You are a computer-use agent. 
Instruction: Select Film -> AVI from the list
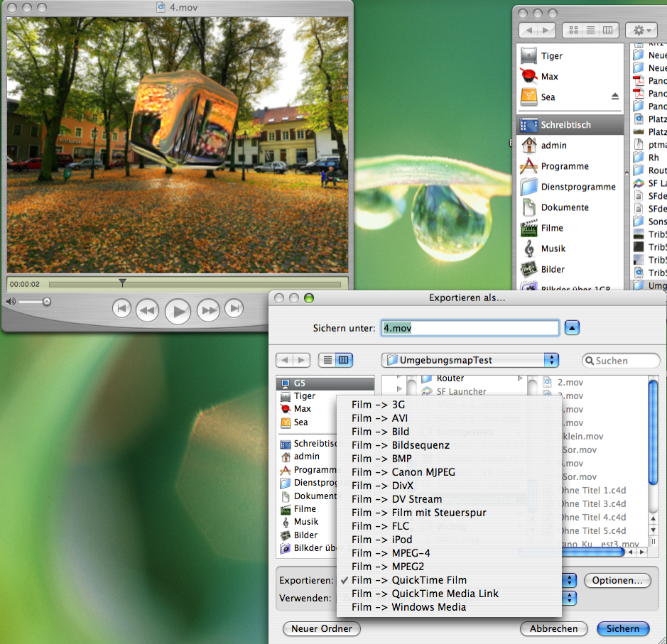point(379,418)
